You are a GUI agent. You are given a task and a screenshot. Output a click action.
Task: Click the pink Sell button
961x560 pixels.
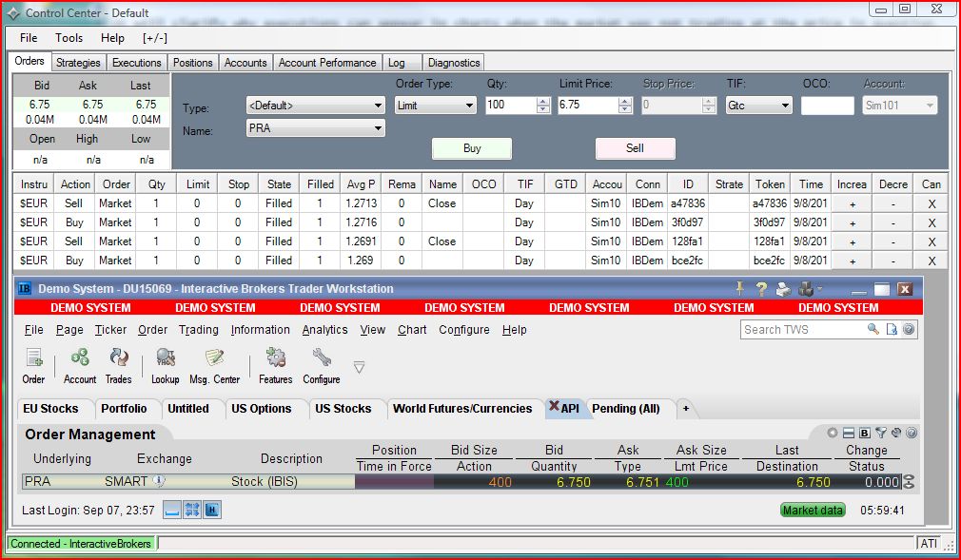(x=635, y=148)
